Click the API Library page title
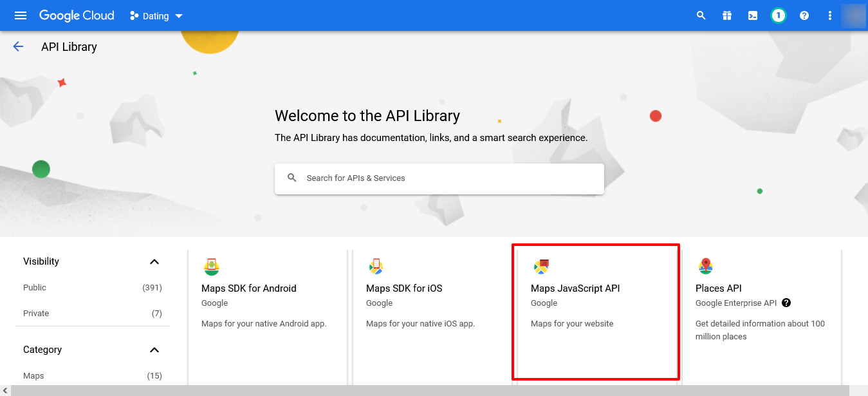Viewport: 868px width, 396px height. pos(69,47)
